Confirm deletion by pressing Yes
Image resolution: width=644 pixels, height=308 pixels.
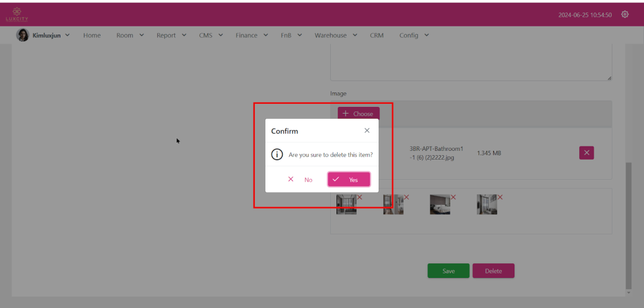348,179
